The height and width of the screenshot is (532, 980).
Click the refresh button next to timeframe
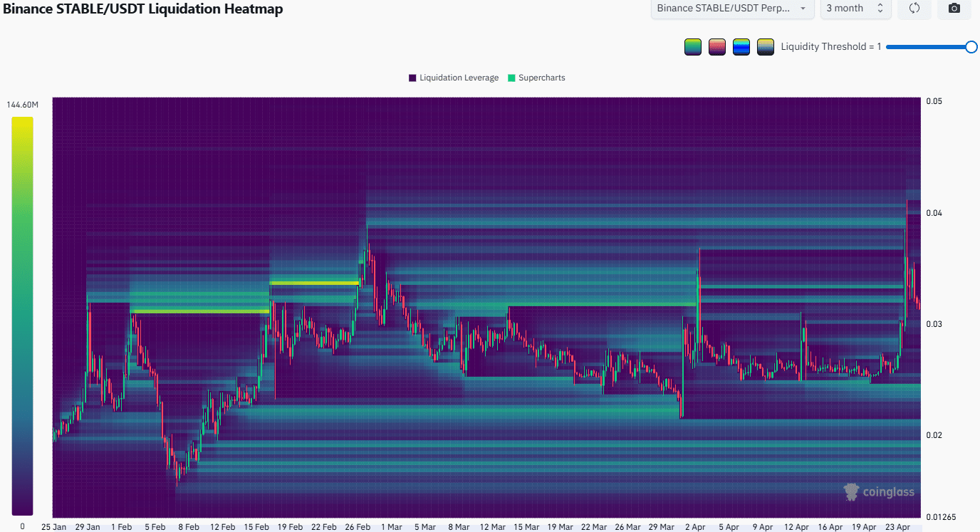pyautogui.click(x=914, y=9)
